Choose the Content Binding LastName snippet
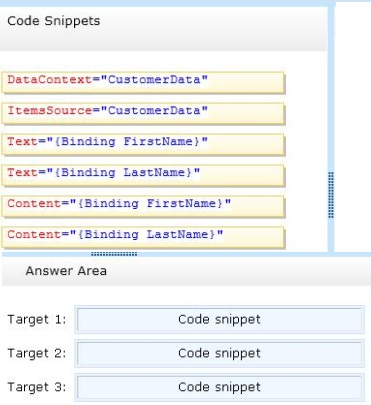 [143, 237]
